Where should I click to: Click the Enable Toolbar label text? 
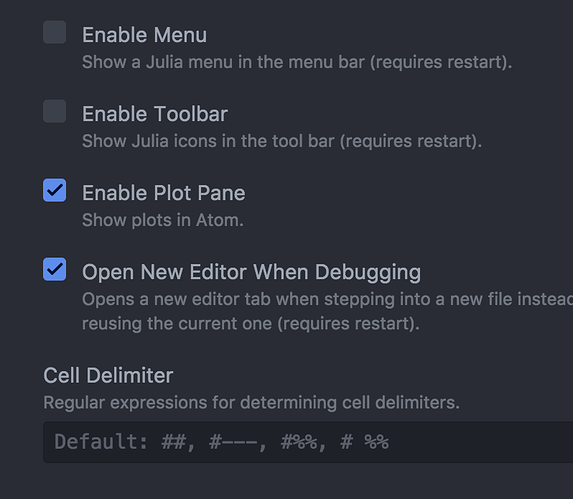click(x=155, y=114)
